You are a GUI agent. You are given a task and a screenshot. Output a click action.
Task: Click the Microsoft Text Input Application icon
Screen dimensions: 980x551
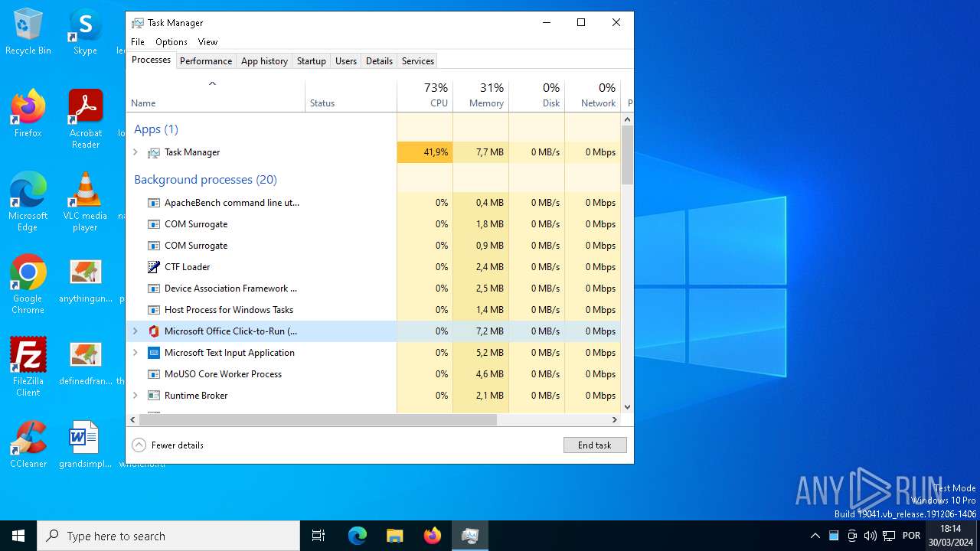[x=154, y=353]
